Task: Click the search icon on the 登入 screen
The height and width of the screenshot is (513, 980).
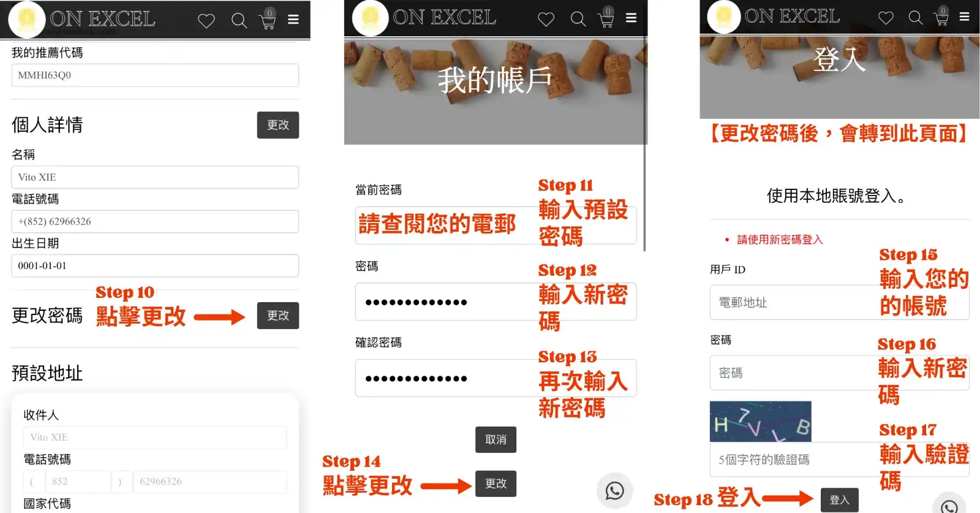Action: [x=915, y=18]
